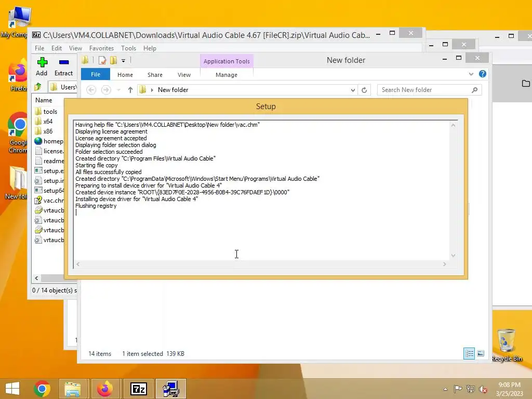Refresh the New folder view
This screenshot has height=399, width=532.
point(364,90)
